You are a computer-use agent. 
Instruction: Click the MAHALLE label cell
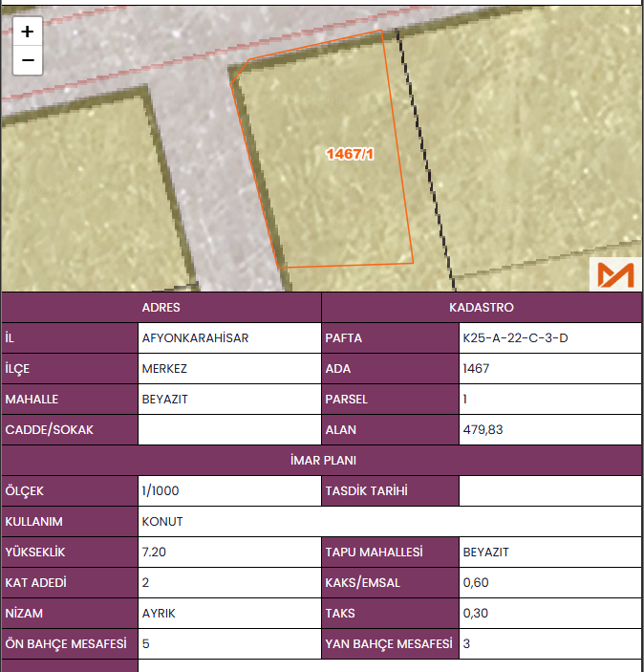click(x=70, y=399)
